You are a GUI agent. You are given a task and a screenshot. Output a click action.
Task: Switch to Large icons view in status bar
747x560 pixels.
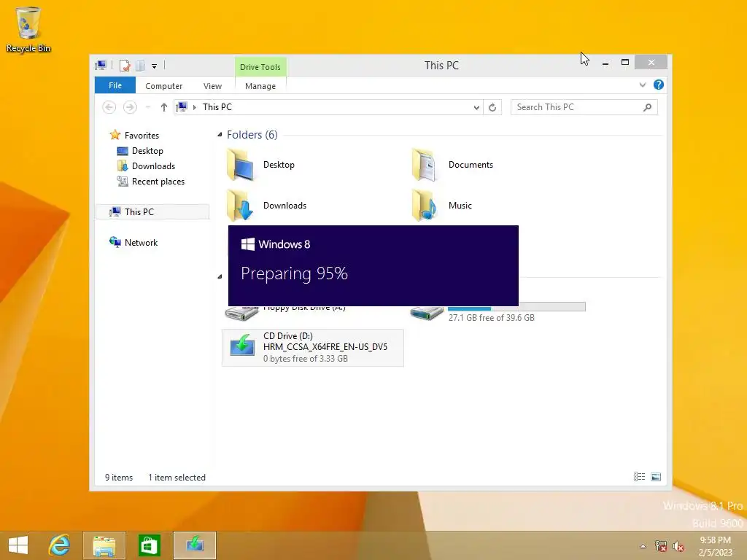[656, 477]
